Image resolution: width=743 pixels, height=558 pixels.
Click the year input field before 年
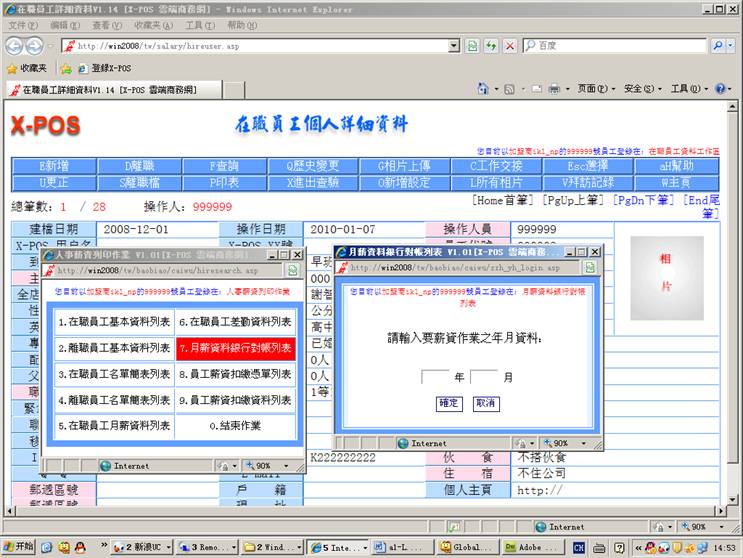(435, 378)
